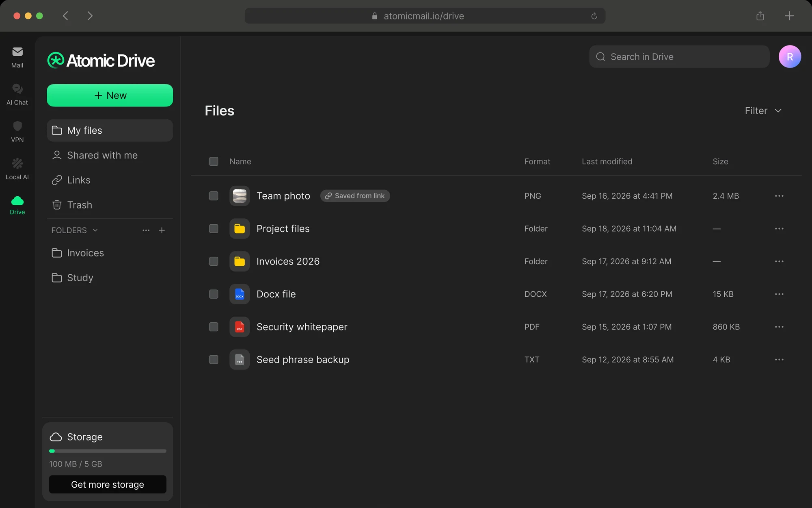Toggle the select all files checkbox

214,161
